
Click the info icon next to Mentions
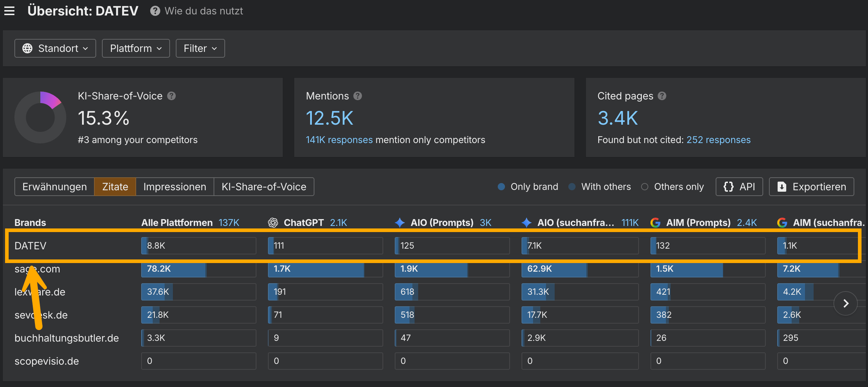358,96
